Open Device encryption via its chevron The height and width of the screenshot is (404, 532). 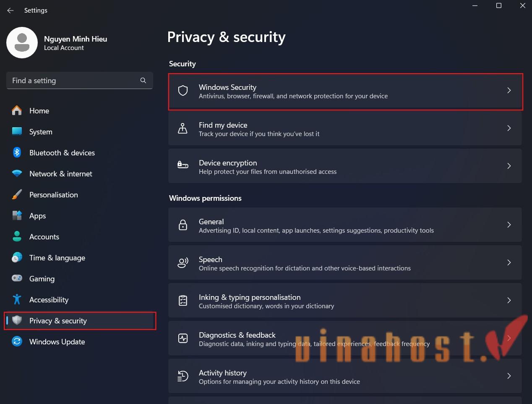(509, 166)
